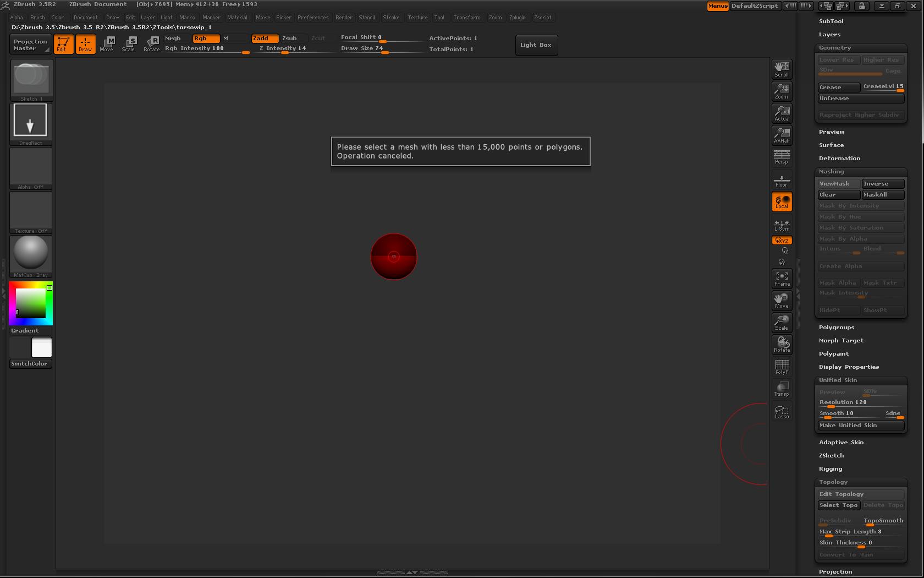Click the Scale icon in right shelf
The height and width of the screenshot is (578, 924).
coord(782,322)
